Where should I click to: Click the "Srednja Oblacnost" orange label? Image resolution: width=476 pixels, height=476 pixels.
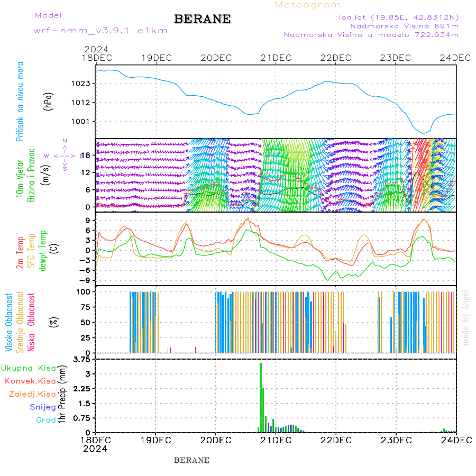[x=20, y=322]
